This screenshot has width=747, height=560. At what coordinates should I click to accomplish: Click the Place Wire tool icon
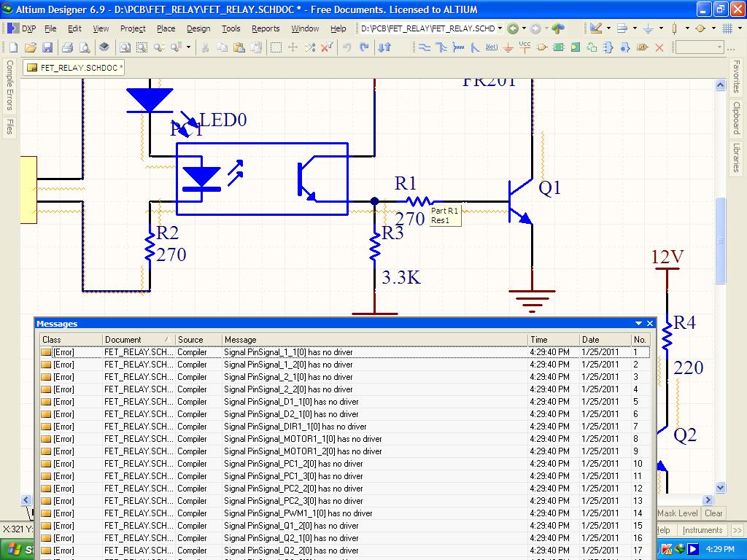coord(424,47)
